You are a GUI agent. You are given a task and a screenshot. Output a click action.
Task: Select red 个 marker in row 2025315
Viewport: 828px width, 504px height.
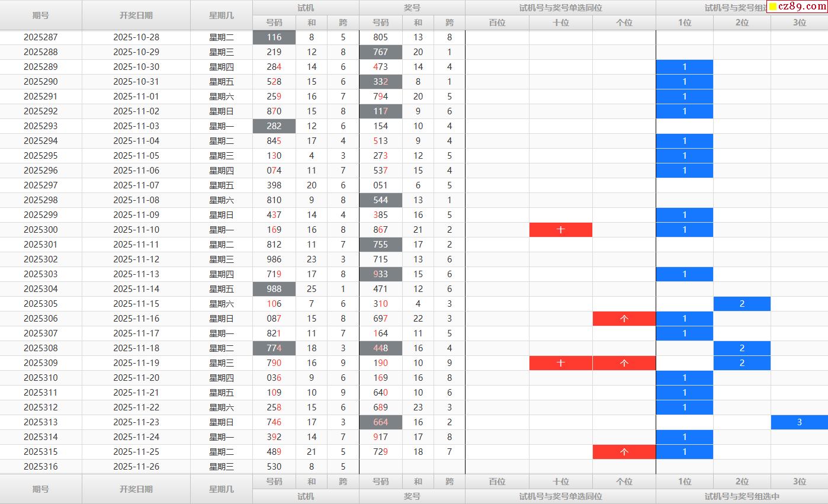point(624,452)
